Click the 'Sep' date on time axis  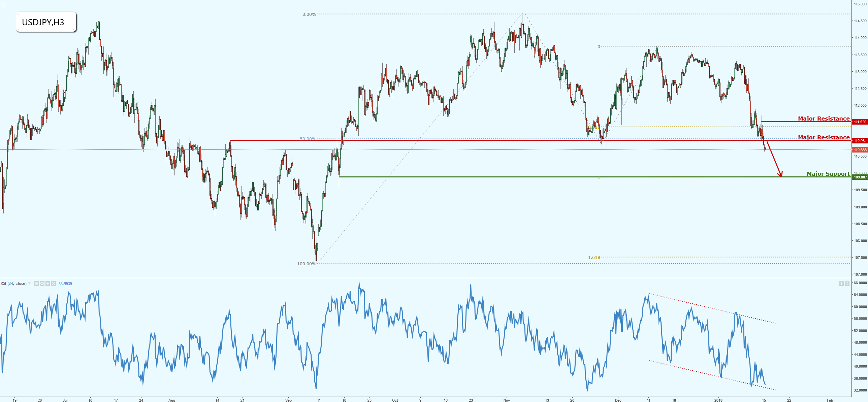(x=288, y=400)
